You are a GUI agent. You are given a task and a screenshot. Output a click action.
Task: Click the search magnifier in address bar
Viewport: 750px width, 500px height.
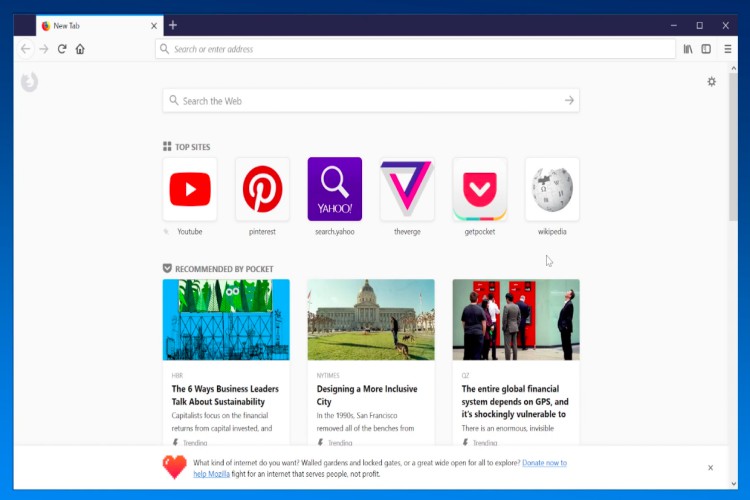(x=165, y=49)
